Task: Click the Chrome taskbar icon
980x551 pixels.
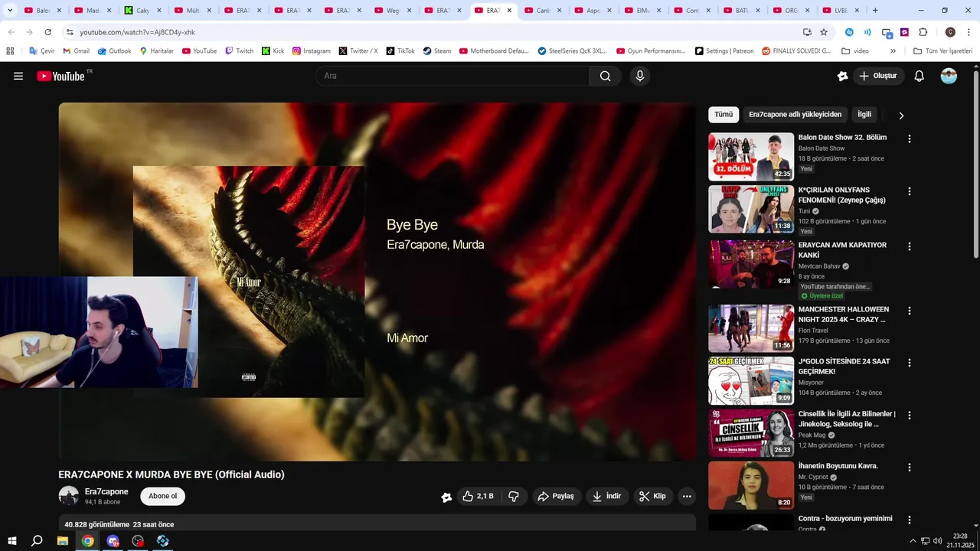Action: [88, 541]
